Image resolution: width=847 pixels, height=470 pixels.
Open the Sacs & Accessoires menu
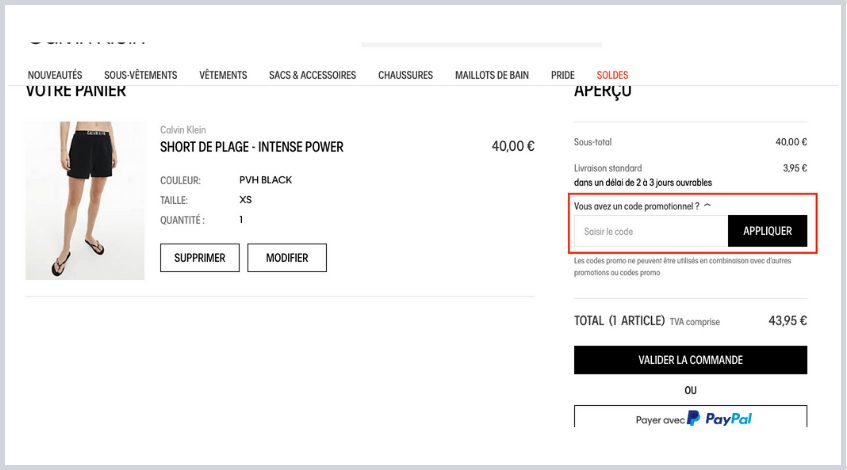point(312,75)
